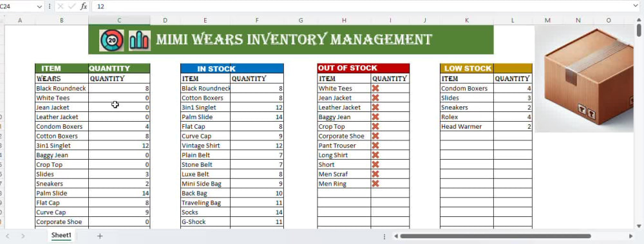Select the G-Shock cell
This screenshot has height=244, width=644.
205,222
